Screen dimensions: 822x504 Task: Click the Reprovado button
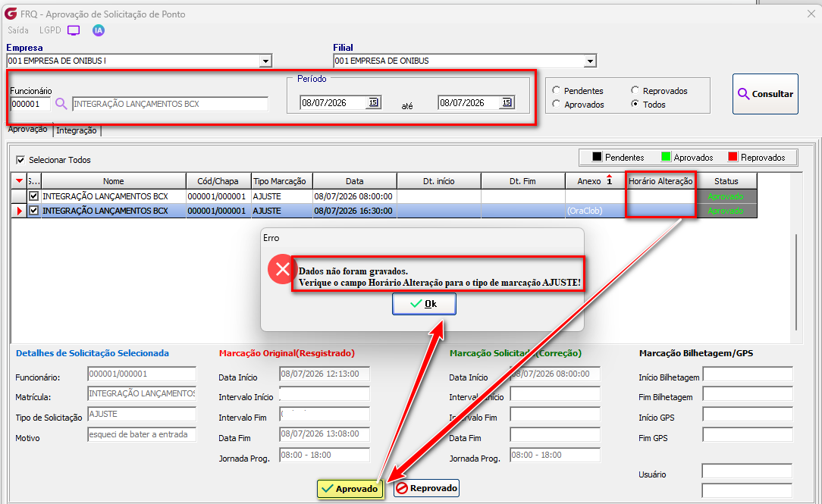point(426,488)
